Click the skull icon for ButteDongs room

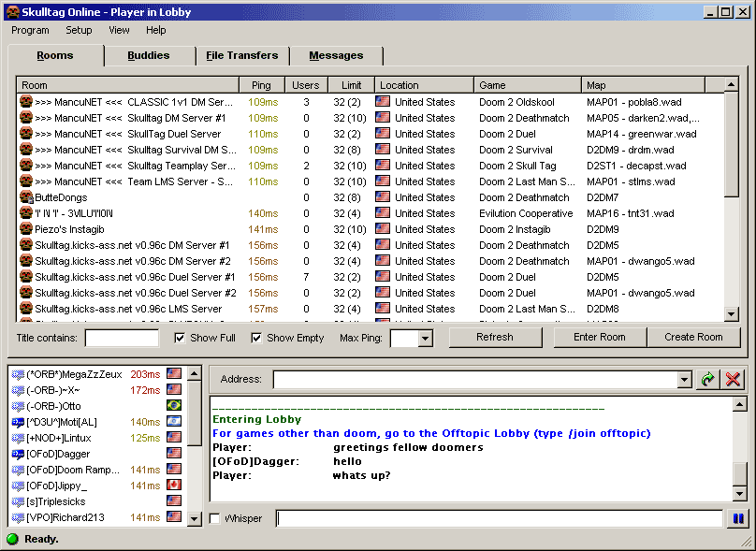tap(26, 197)
